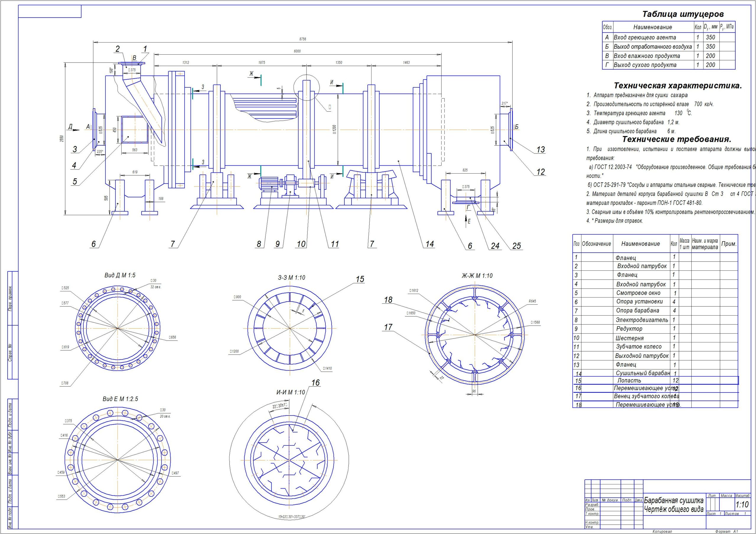Select the 'З-З М 1:10' section label
756x534 pixels.
(291, 277)
